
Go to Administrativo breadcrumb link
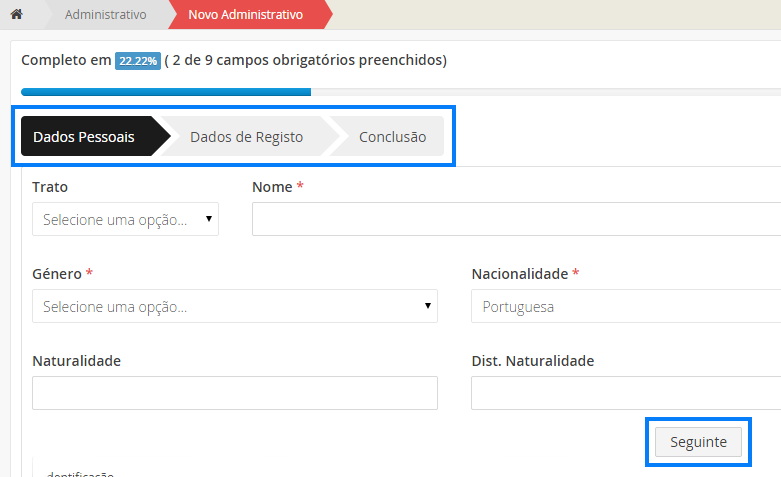pyautogui.click(x=105, y=15)
